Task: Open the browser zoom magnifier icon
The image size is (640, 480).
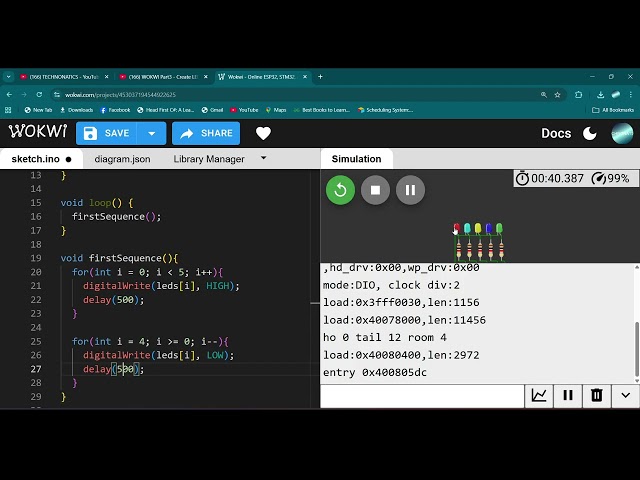Action: 544,95
